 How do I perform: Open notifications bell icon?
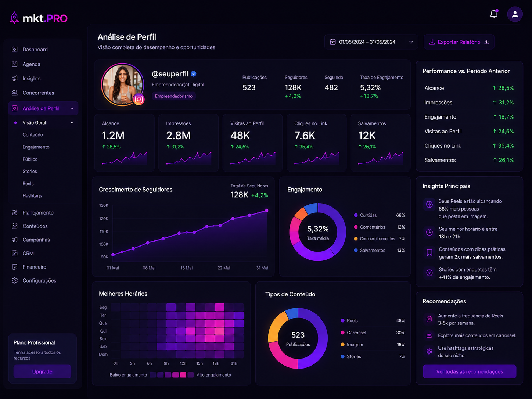494,14
